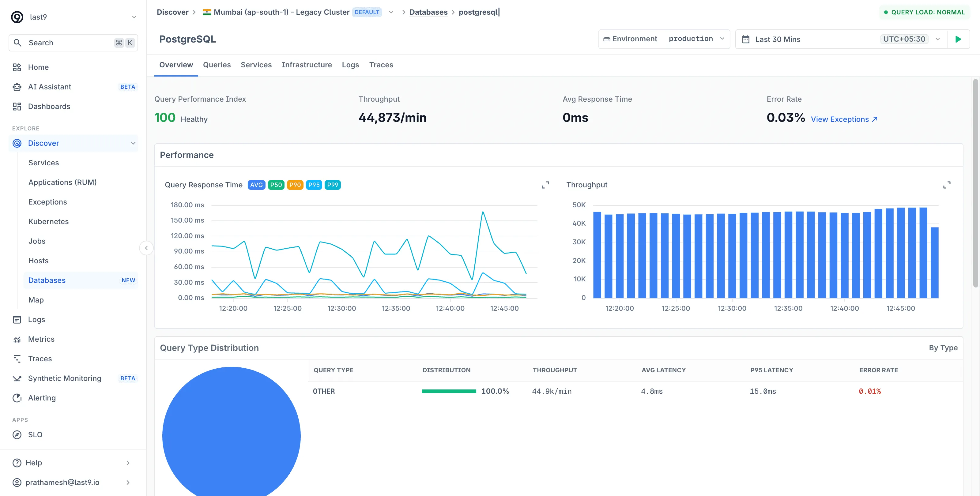This screenshot has width=980, height=496.
Task: Open Hosts in the sidebar
Action: [x=38, y=261]
